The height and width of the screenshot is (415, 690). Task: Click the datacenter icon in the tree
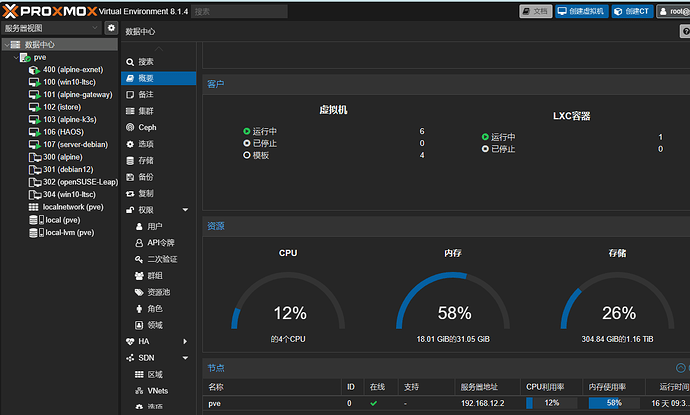16,45
